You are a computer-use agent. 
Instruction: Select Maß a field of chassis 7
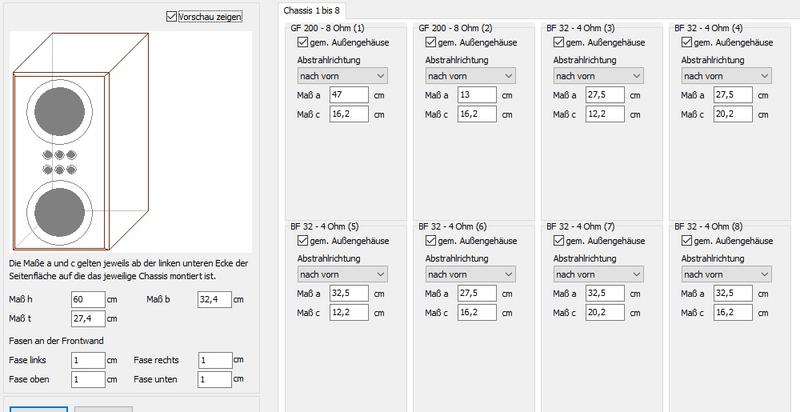pyautogui.click(x=604, y=293)
